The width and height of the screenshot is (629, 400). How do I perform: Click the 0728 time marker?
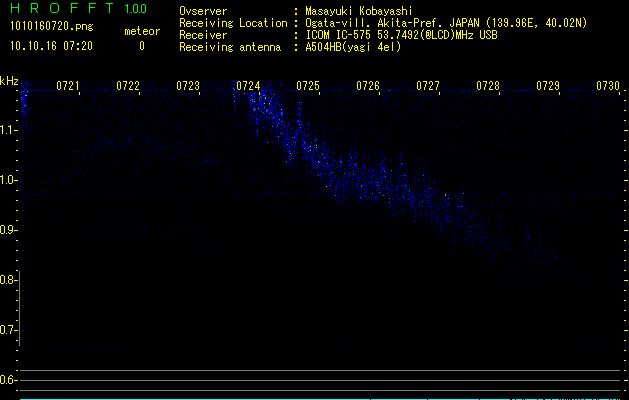click(488, 85)
